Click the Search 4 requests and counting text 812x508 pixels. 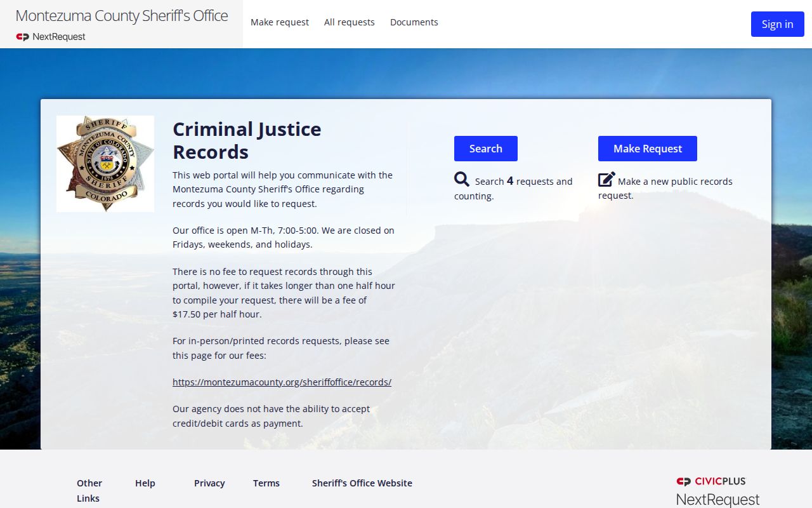pos(513,189)
